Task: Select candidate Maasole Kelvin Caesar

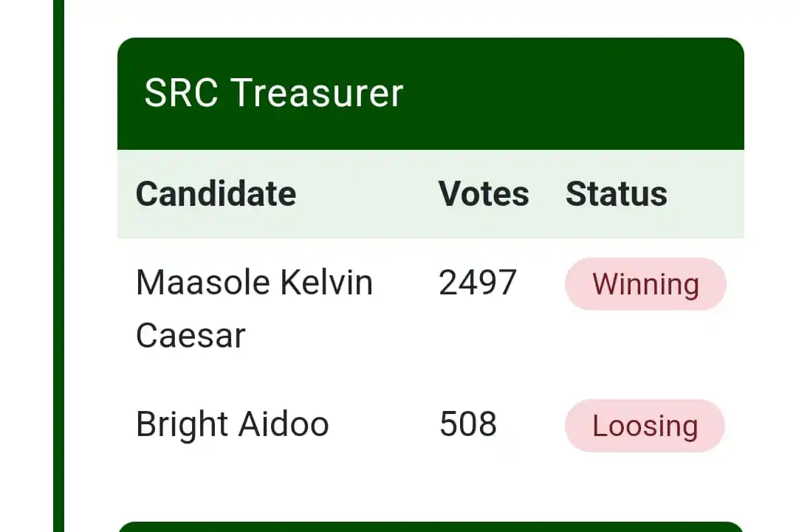Action: click(x=254, y=308)
